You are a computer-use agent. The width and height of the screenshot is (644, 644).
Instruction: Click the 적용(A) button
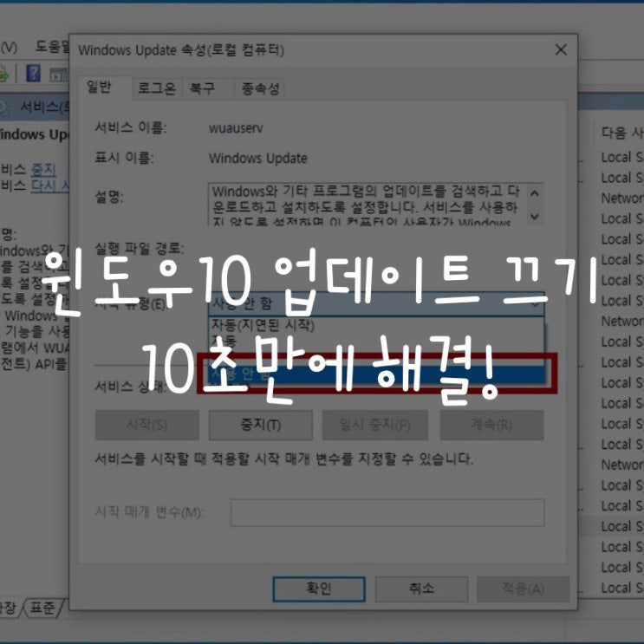(523, 589)
